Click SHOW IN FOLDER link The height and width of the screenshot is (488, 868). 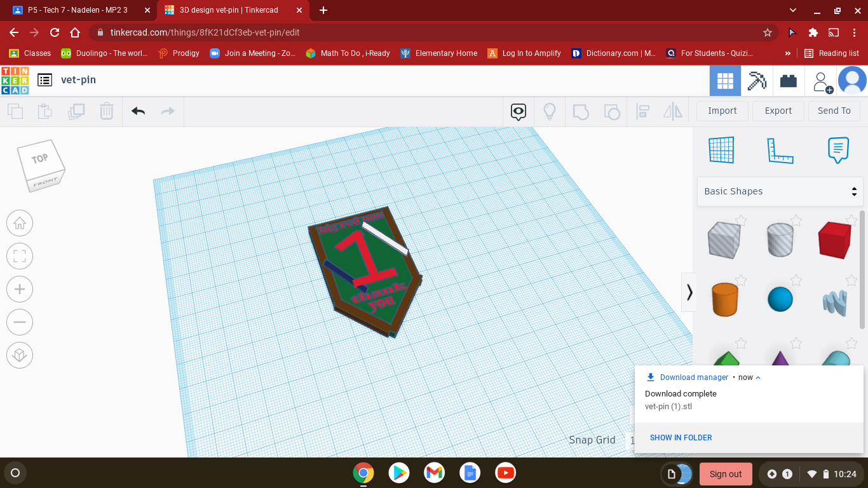click(681, 438)
